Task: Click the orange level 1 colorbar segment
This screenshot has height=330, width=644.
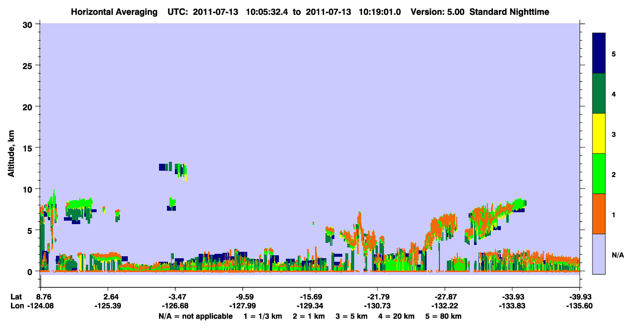Action: click(x=599, y=214)
